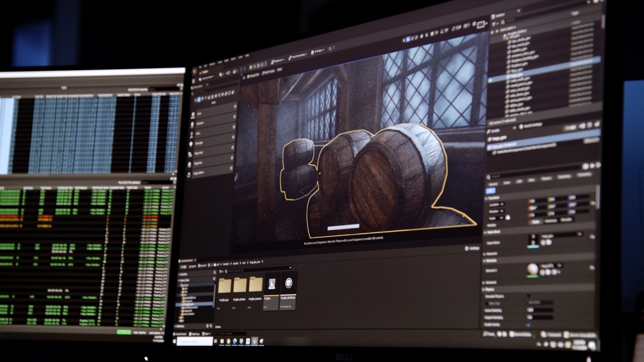Open Chrome from the Windows taskbar
644x362 pixels.
click(229, 341)
